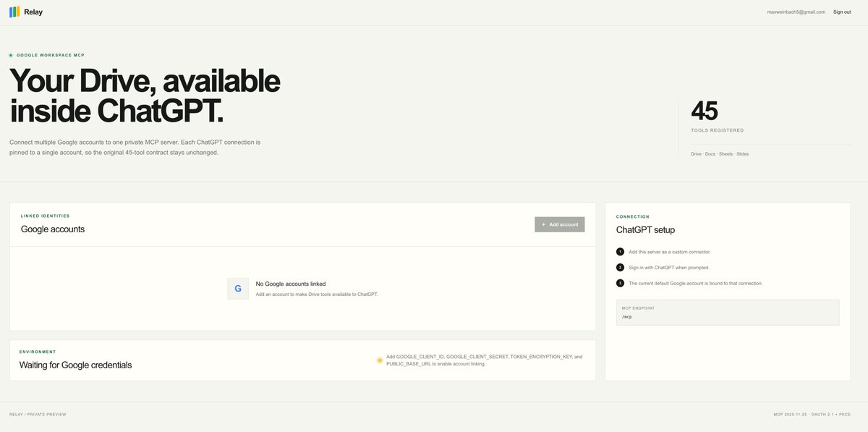Click the 'Google accounts' section title
The image size is (868, 432).
(x=53, y=229)
